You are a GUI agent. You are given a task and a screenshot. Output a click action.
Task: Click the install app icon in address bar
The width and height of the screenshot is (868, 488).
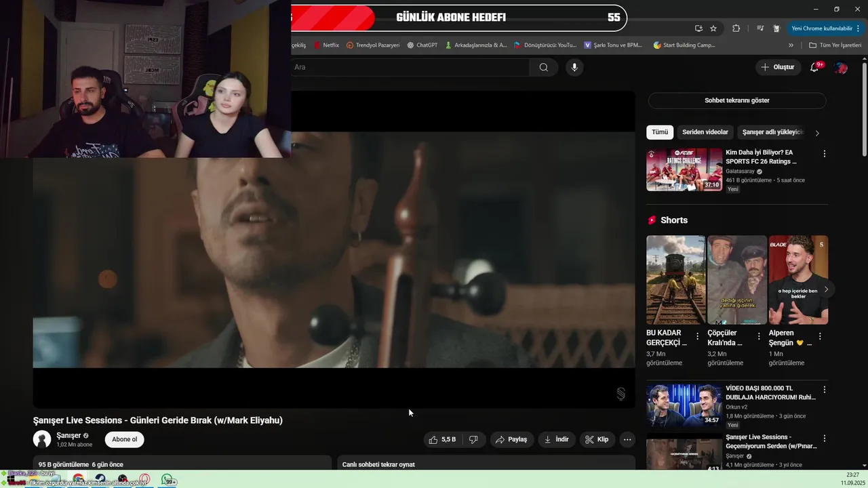point(698,28)
